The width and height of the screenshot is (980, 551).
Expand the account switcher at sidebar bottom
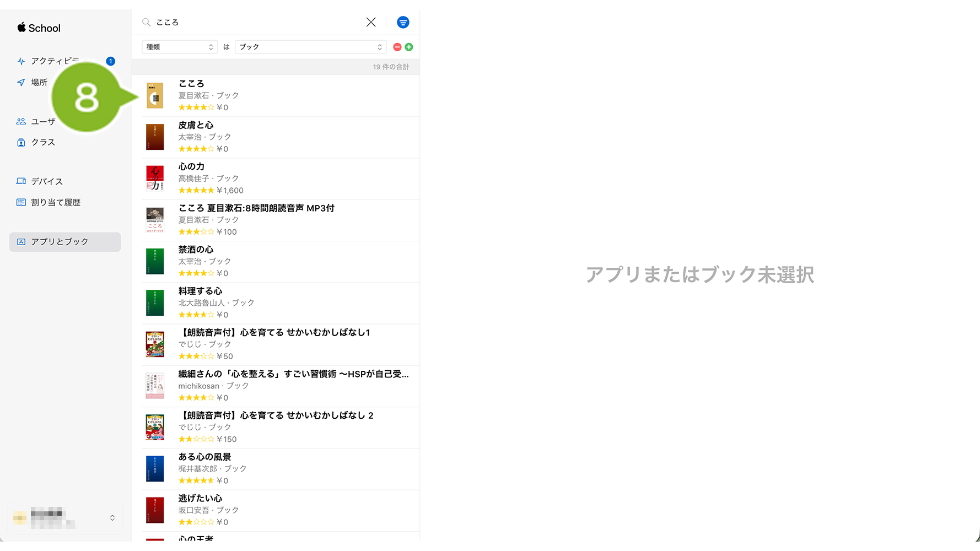(112, 518)
